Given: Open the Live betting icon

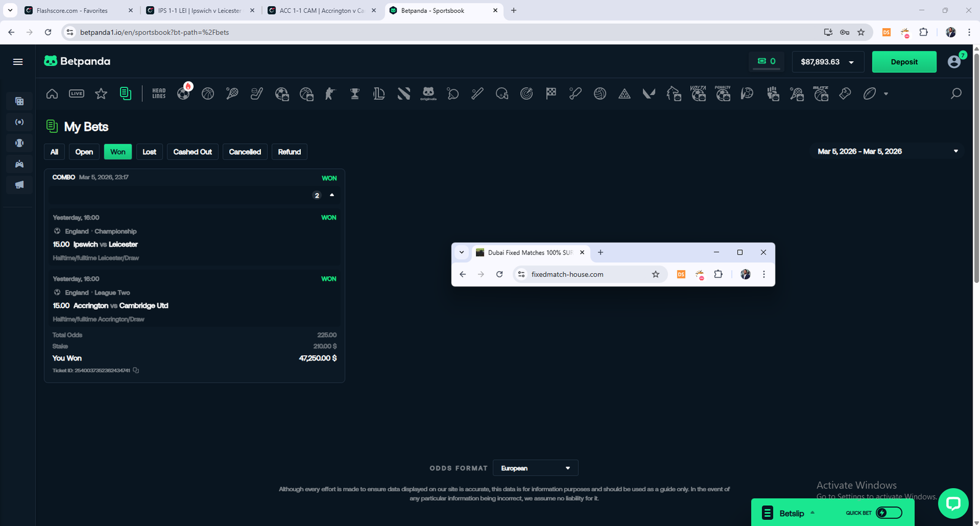Looking at the screenshot, I should 77,94.
